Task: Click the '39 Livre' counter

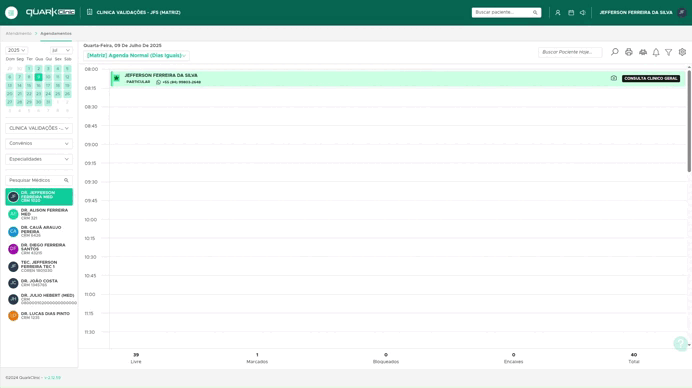Action: click(136, 358)
